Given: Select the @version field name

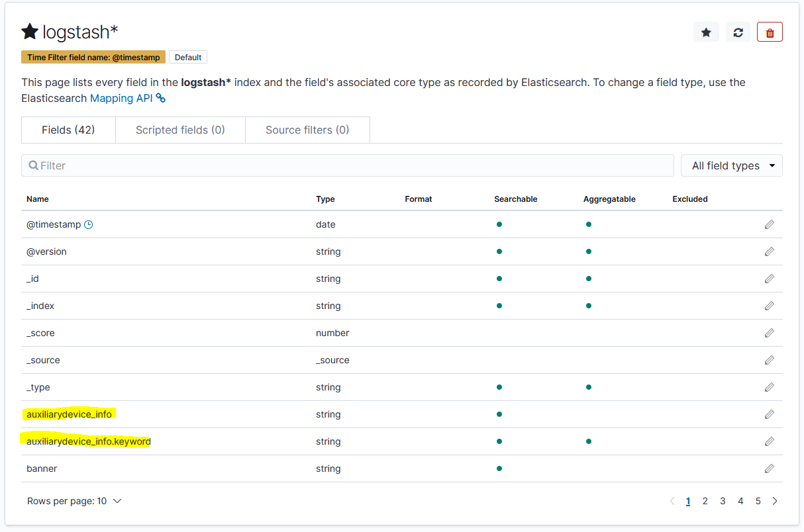Looking at the screenshot, I should coord(46,251).
